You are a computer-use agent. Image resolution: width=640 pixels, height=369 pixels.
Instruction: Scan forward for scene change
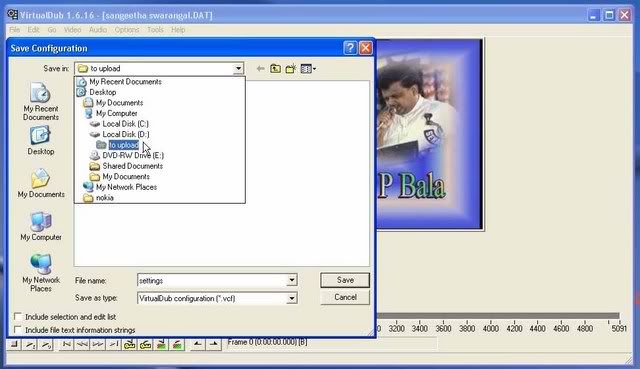pos(177,345)
